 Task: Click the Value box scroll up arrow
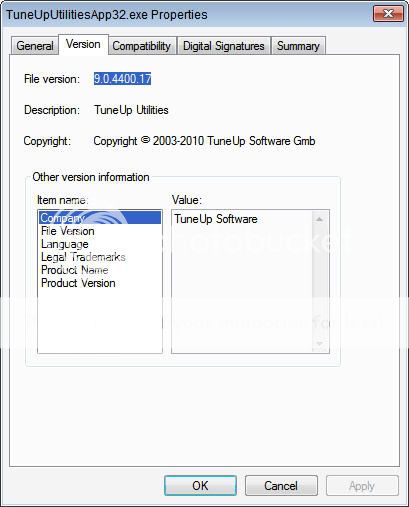coord(320,219)
